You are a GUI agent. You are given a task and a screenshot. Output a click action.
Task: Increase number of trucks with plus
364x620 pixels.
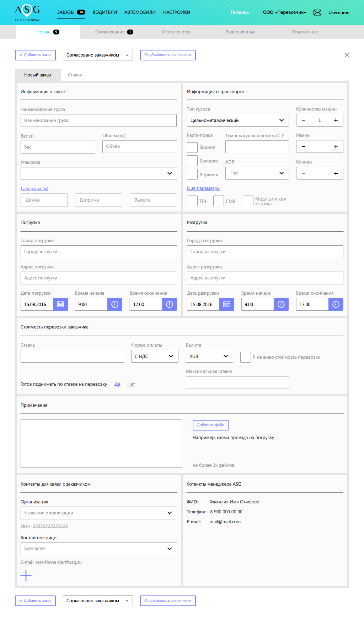click(336, 120)
